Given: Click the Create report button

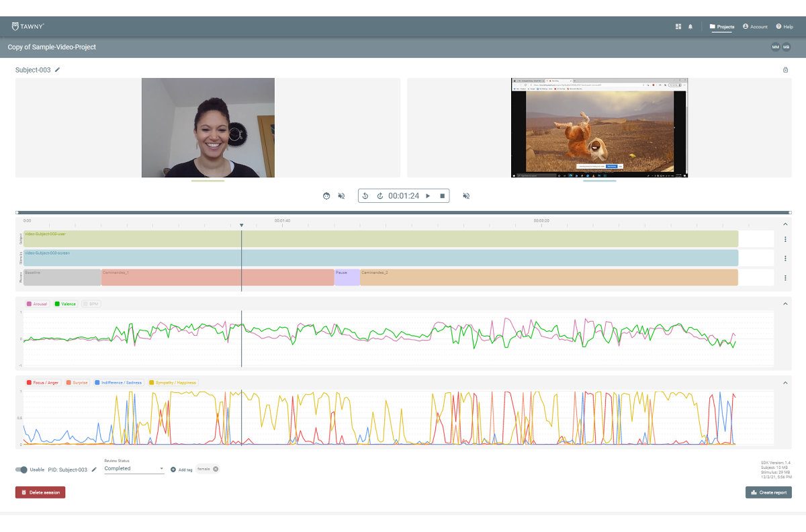Looking at the screenshot, I should click(768, 492).
